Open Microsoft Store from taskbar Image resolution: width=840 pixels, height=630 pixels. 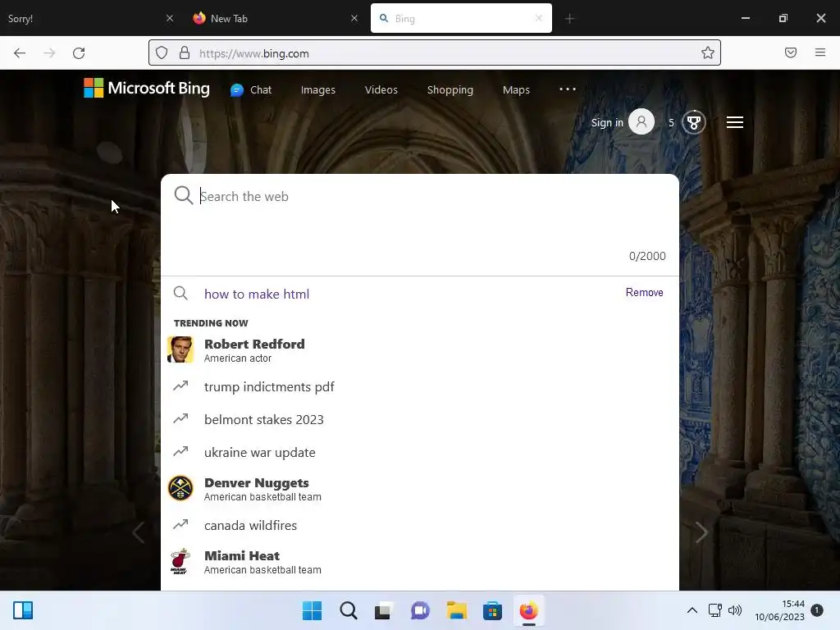click(x=492, y=610)
